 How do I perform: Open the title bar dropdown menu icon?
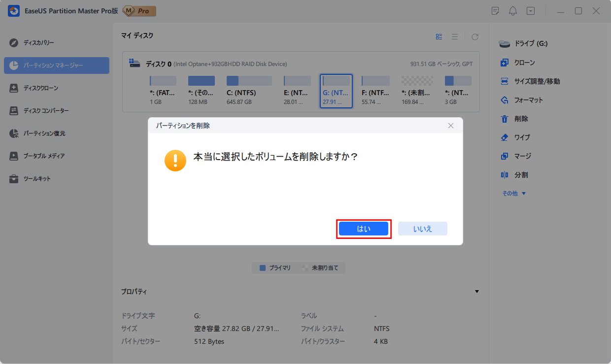click(530, 11)
